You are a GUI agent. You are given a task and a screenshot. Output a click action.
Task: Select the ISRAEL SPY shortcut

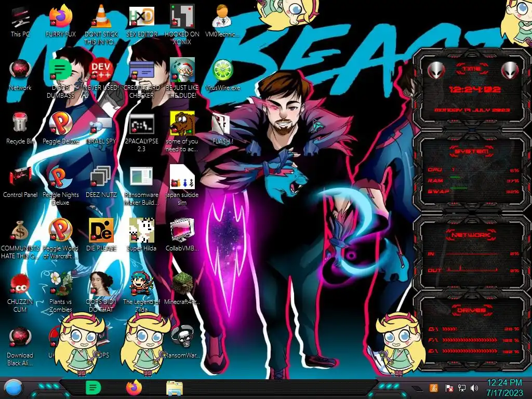[x=101, y=128]
